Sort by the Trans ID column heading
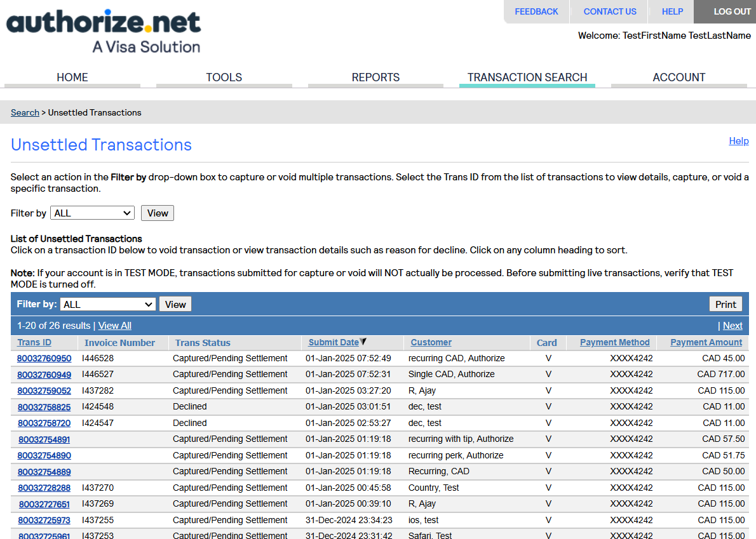The image size is (756, 539). (x=34, y=342)
